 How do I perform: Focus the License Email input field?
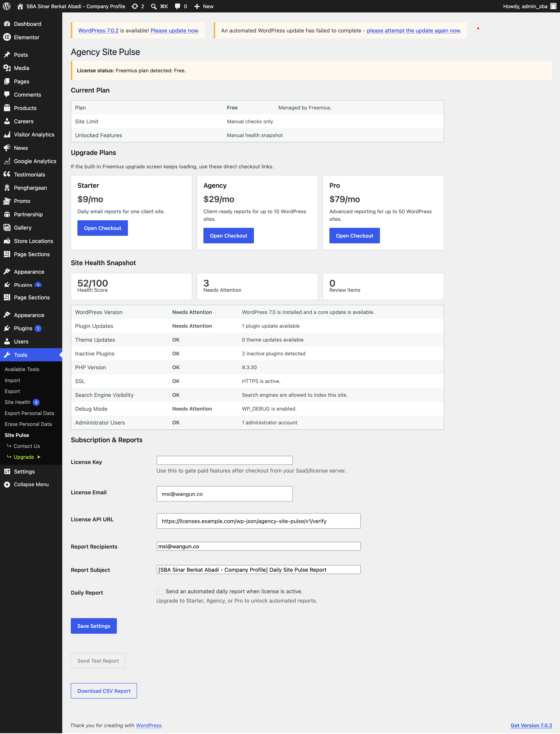pos(225,494)
